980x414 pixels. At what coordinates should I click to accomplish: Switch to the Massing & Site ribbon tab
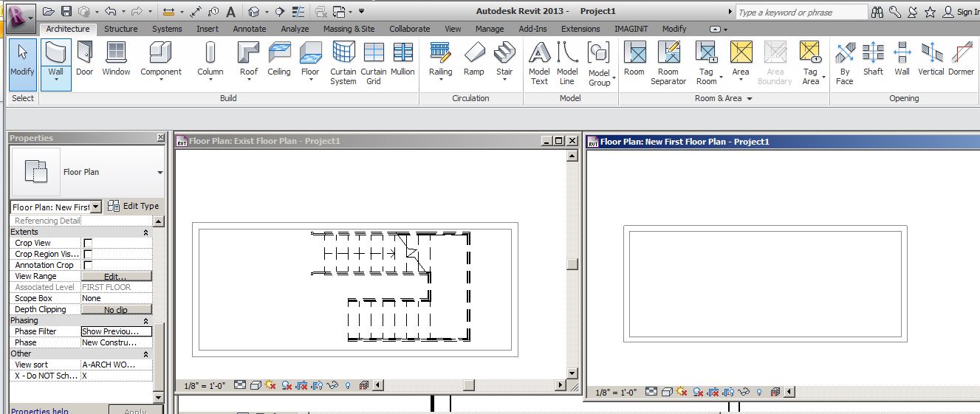[349, 29]
